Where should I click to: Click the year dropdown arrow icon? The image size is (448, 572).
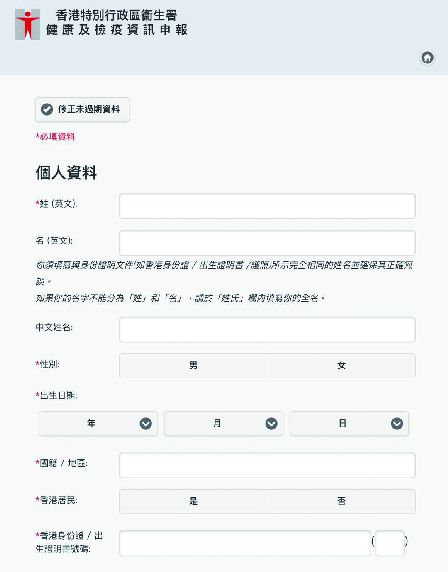(146, 424)
